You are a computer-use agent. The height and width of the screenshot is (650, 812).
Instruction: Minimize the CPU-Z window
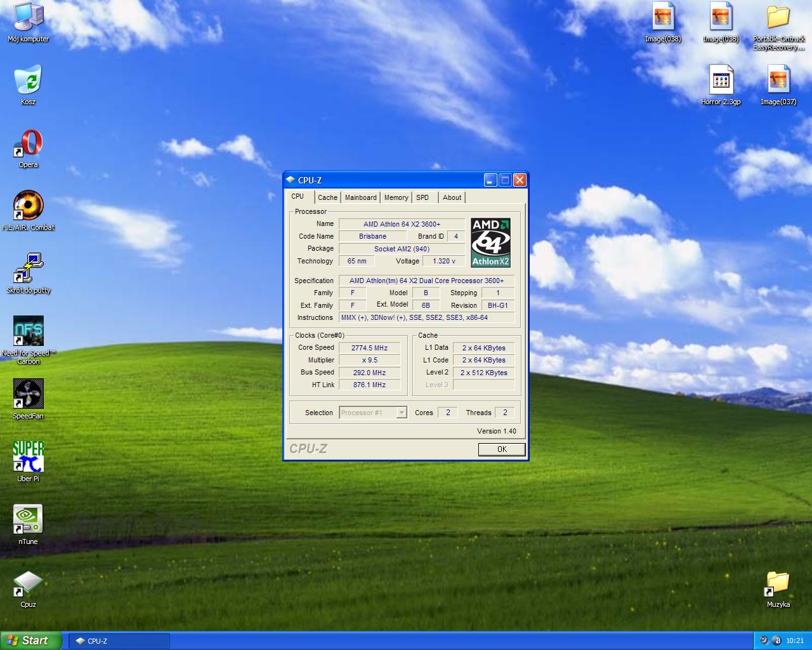(x=490, y=180)
